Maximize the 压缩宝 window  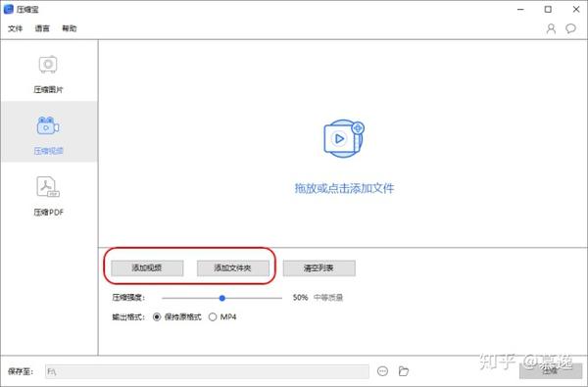[548, 10]
